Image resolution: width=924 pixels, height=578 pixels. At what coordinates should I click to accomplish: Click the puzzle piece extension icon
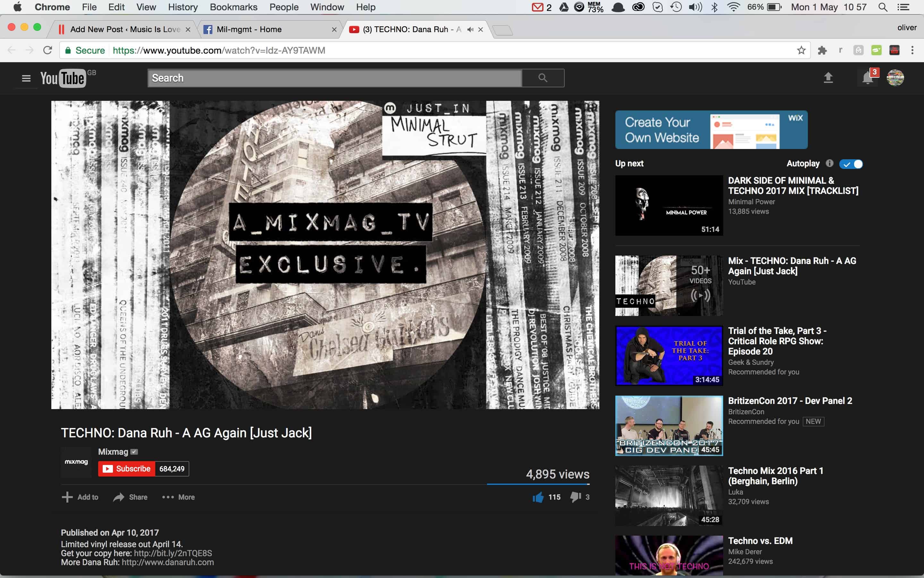[822, 50]
